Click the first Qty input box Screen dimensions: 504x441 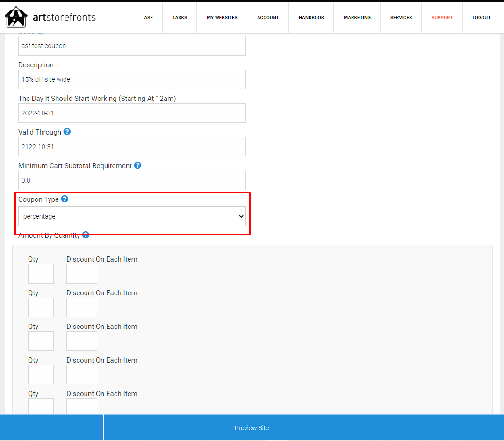[41, 274]
